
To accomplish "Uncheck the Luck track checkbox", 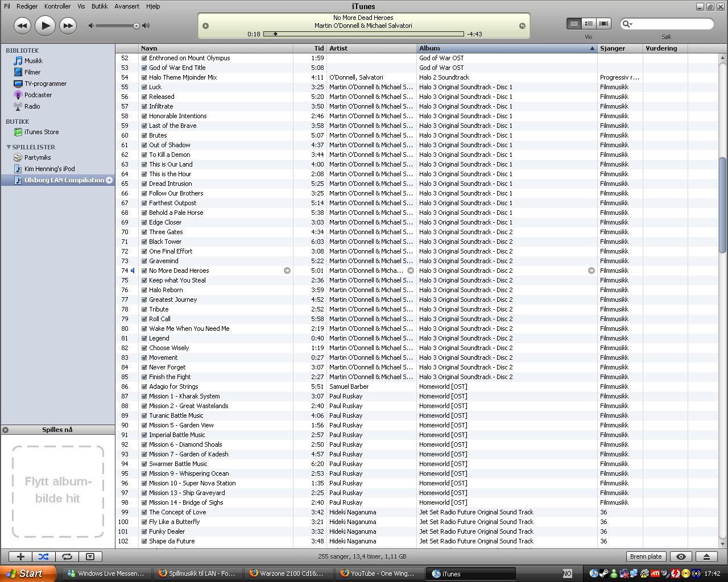I will (144, 87).
